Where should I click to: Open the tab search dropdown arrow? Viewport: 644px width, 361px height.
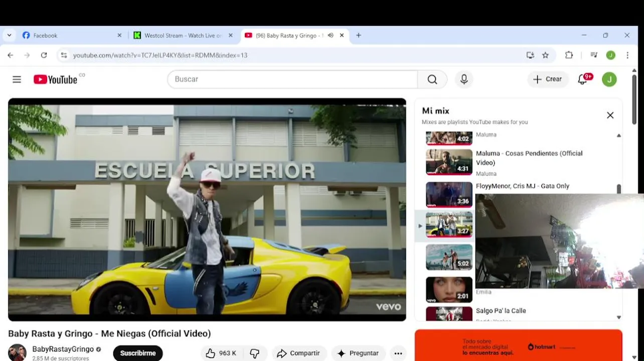pyautogui.click(x=9, y=36)
